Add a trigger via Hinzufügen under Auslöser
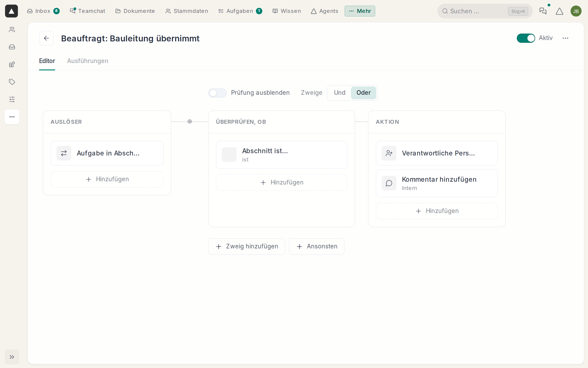The image size is (588, 368). coord(107,179)
